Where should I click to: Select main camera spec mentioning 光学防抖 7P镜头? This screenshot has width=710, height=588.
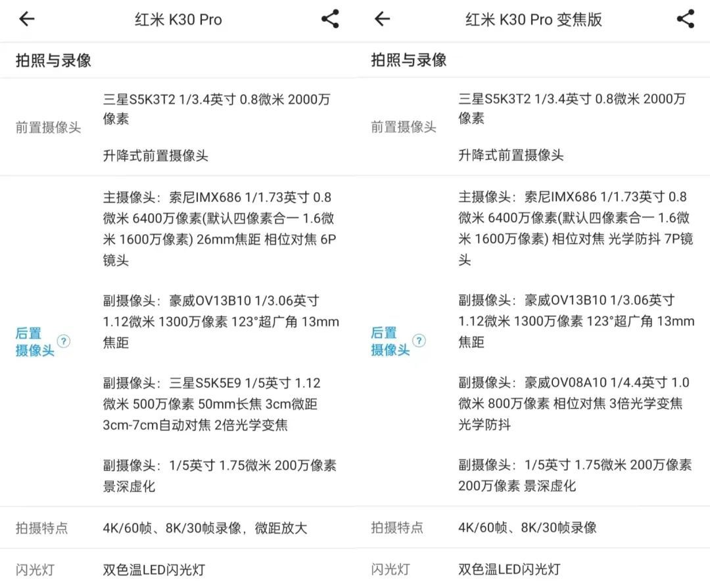click(575, 228)
